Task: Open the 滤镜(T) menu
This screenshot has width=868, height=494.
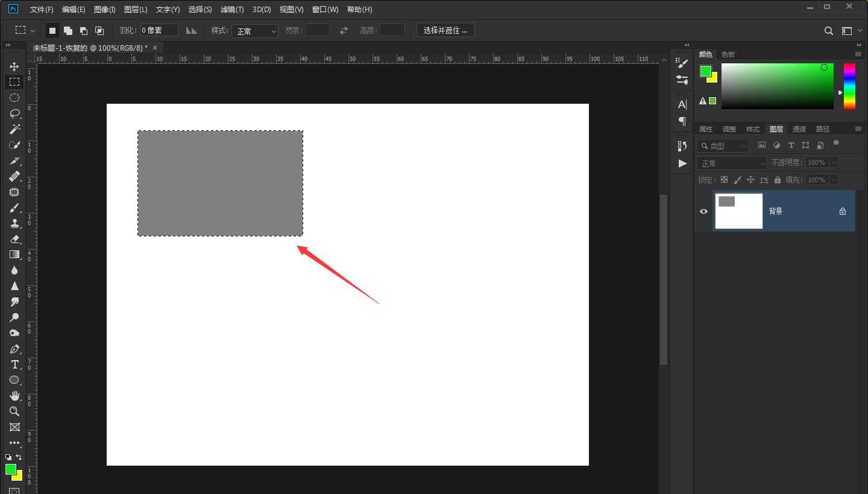Action: [x=232, y=10]
